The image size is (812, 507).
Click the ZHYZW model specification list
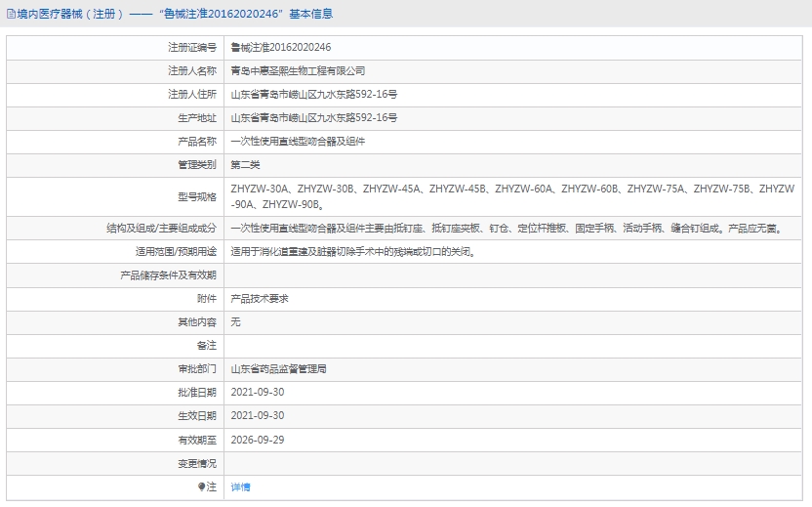coord(512,195)
